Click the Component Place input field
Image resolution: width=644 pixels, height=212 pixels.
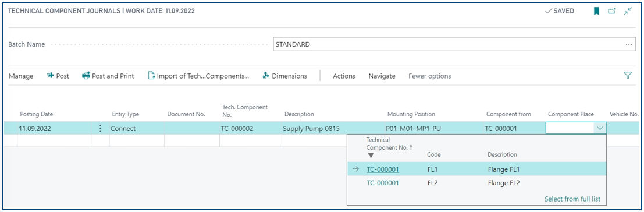[x=570, y=129]
